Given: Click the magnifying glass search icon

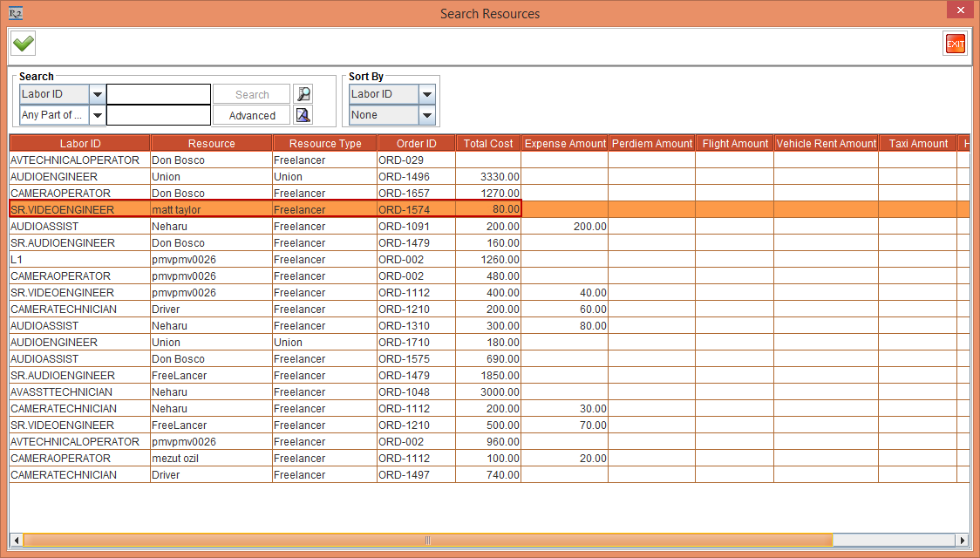Looking at the screenshot, I should pos(303,93).
